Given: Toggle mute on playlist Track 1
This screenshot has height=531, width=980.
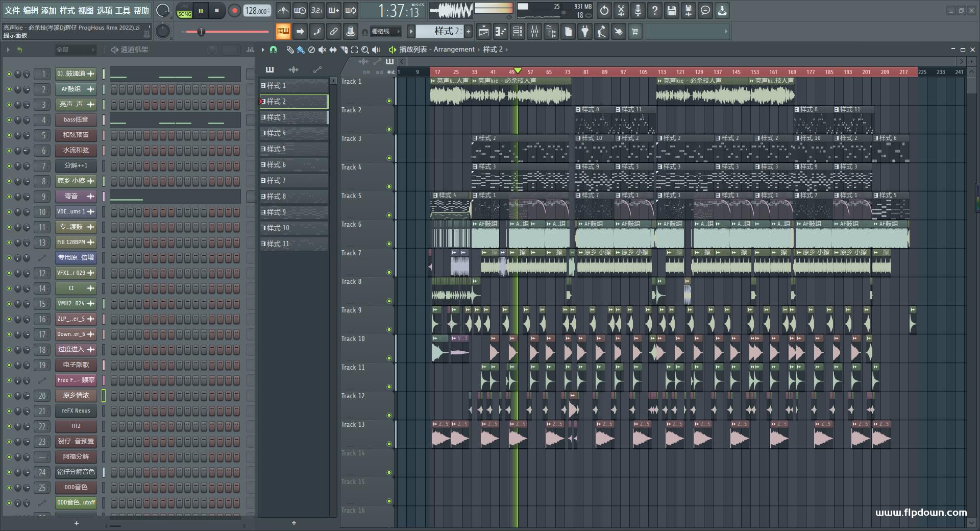Looking at the screenshot, I should [389, 101].
